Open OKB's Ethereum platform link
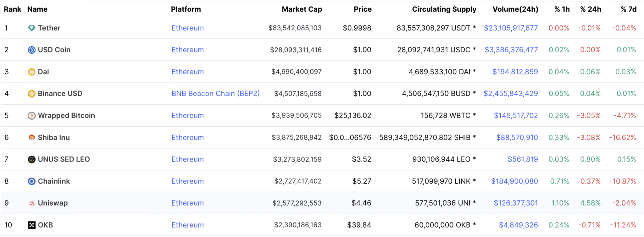Screen dimensions: 644x237 (x=187, y=225)
